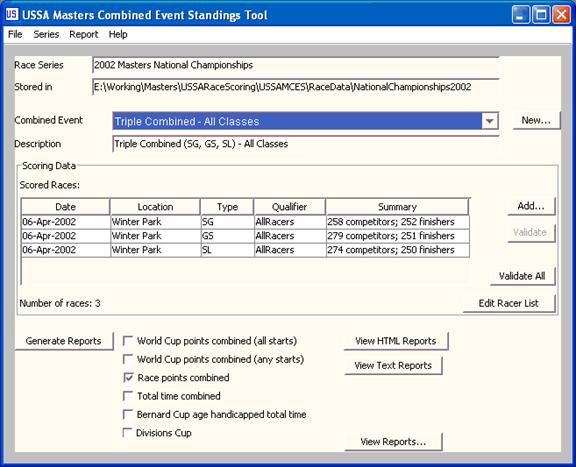Uncheck Race points combined checkbox
This screenshot has height=467, width=576.
tap(128, 377)
